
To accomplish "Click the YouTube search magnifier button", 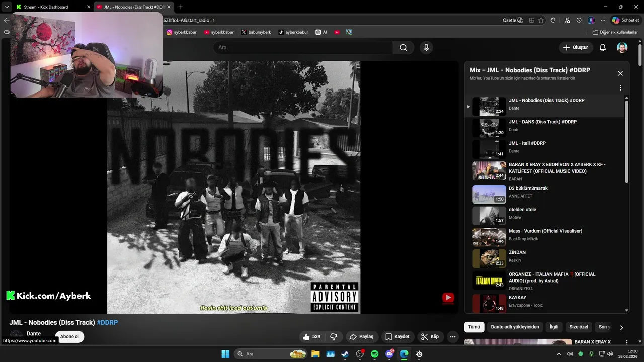I will 404,48.
